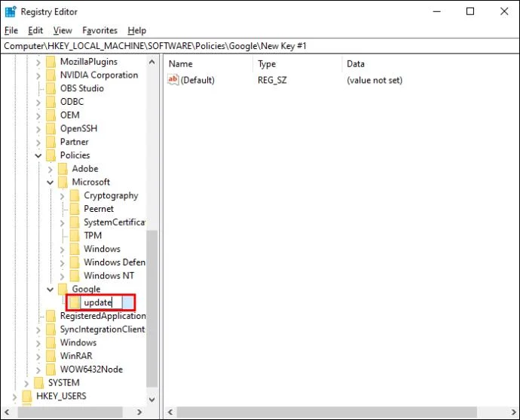Expand the Partner key
Image resolution: width=520 pixels, height=420 pixels.
(38, 143)
